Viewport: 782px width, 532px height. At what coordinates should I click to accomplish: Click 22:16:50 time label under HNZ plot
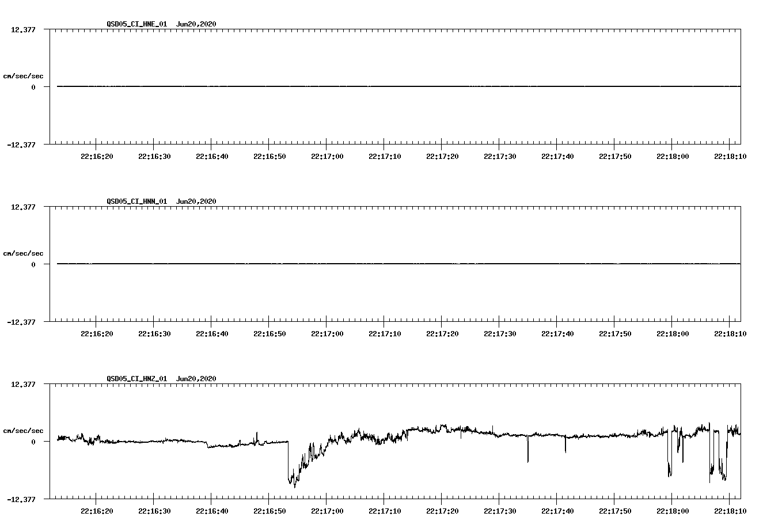(x=269, y=511)
